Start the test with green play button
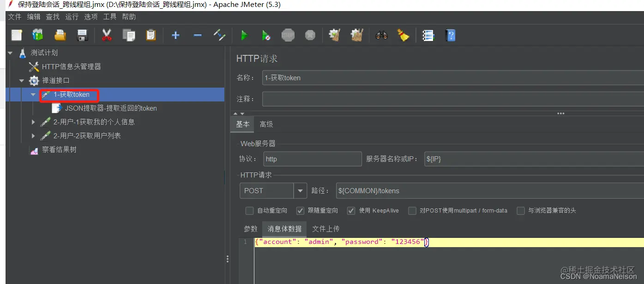 point(244,35)
